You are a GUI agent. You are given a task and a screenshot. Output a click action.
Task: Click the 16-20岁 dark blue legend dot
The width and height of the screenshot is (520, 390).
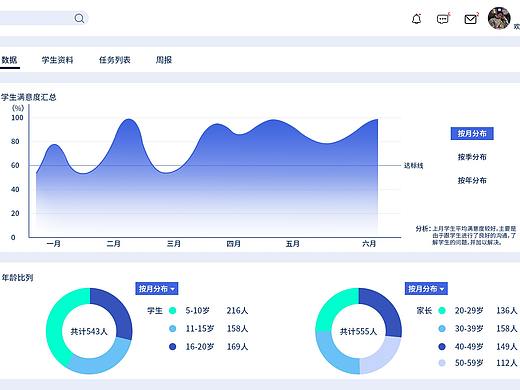coord(173,347)
